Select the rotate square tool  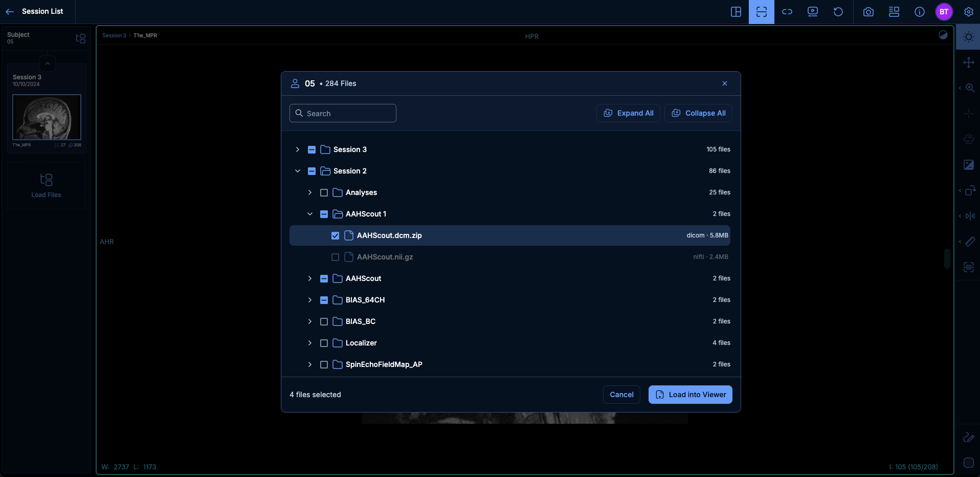coord(970,190)
